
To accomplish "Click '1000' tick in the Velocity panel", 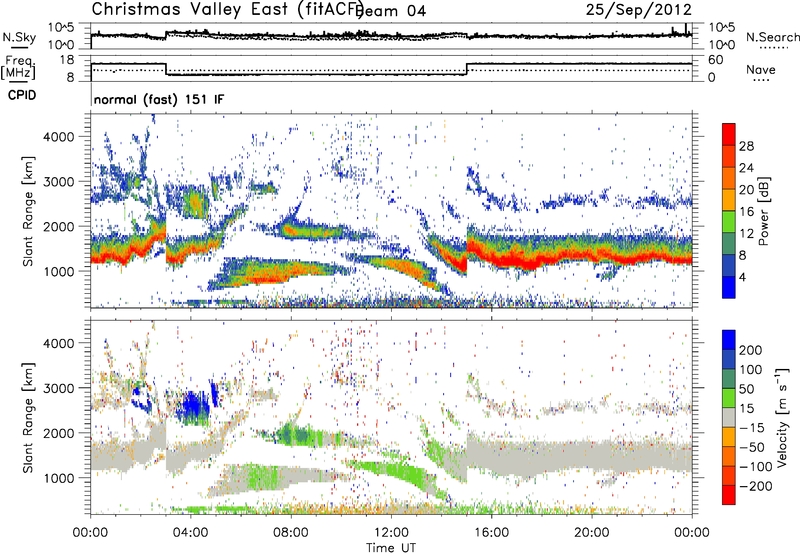I will coord(58,477).
